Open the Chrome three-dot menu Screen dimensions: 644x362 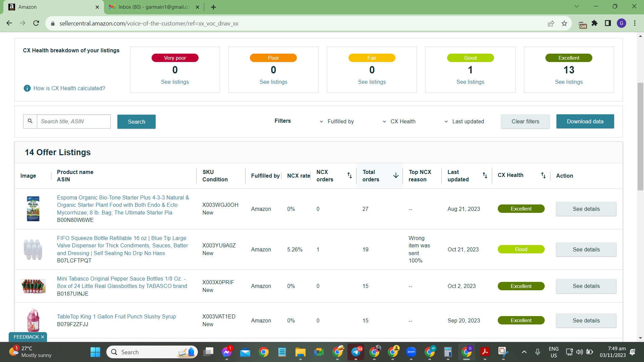[635, 23]
